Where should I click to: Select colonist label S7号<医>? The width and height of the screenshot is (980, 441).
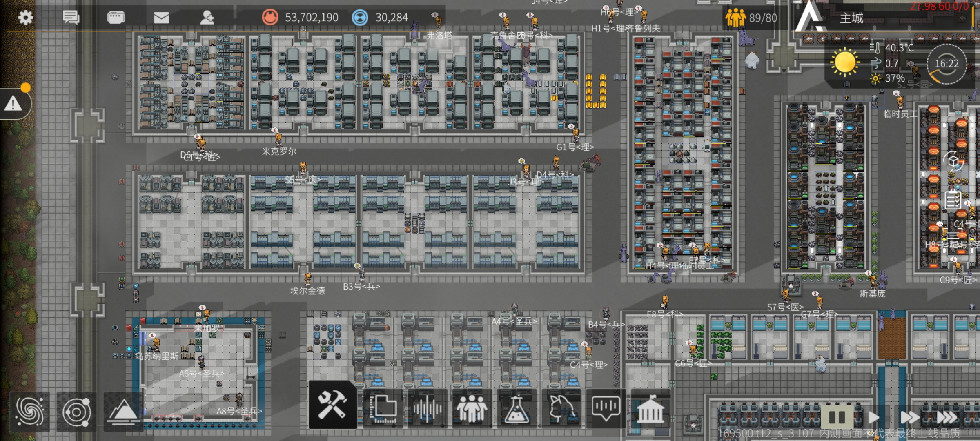[785, 307]
